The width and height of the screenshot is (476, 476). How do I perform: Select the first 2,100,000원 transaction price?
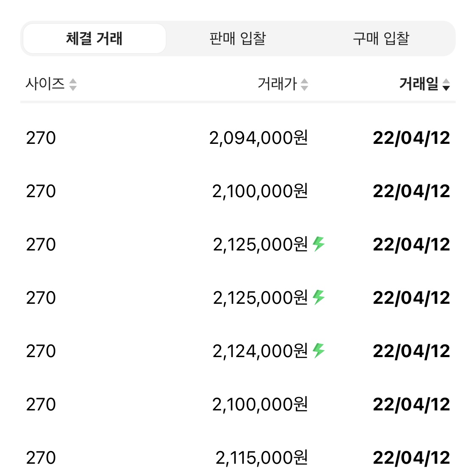pyautogui.click(x=260, y=191)
